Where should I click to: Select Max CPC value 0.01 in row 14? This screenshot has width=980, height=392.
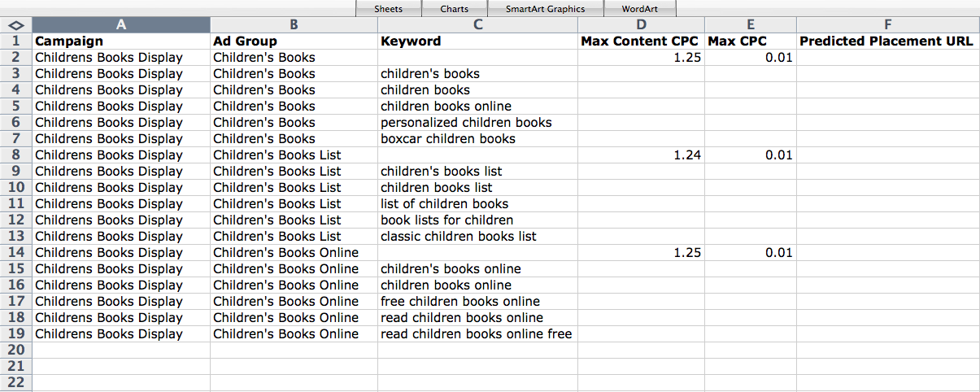click(751, 252)
